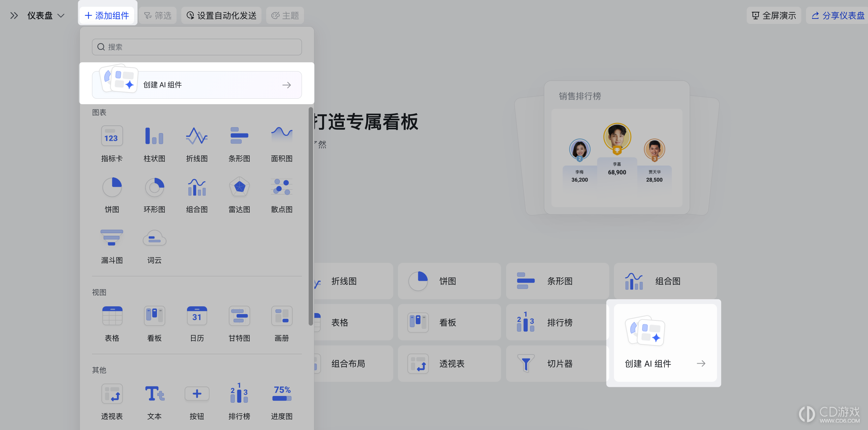Add the 透视表 component from the panel

click(112, 394)
